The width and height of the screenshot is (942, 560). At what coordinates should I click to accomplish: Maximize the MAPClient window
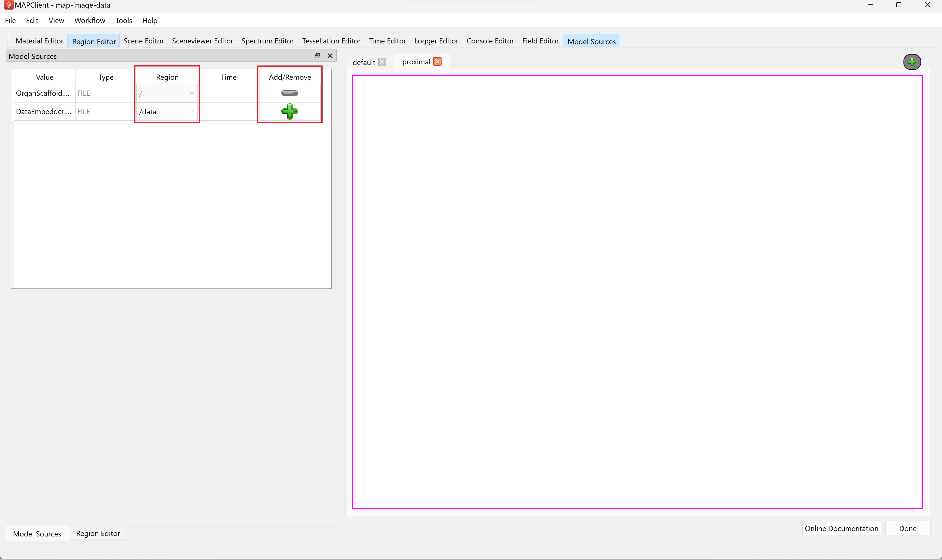(x=899, y=5)
